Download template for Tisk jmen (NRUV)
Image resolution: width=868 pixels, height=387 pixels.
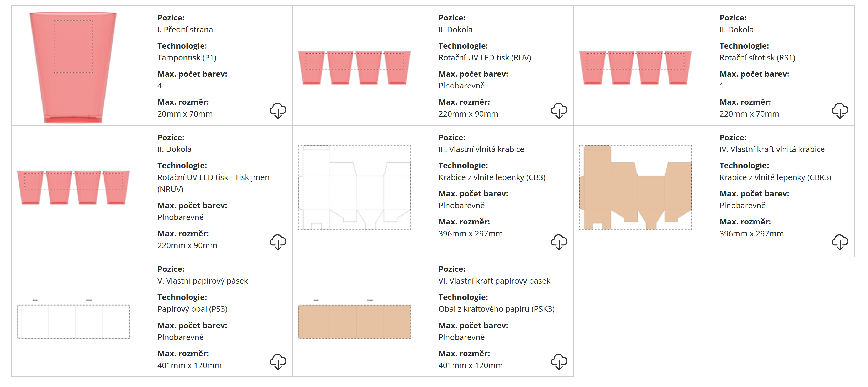[278, 242]
